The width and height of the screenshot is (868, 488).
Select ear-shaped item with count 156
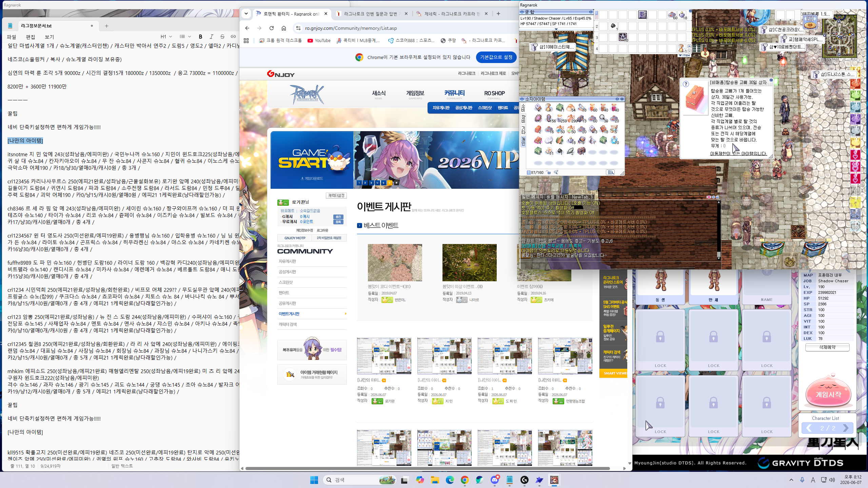click(x=550, y=118)
